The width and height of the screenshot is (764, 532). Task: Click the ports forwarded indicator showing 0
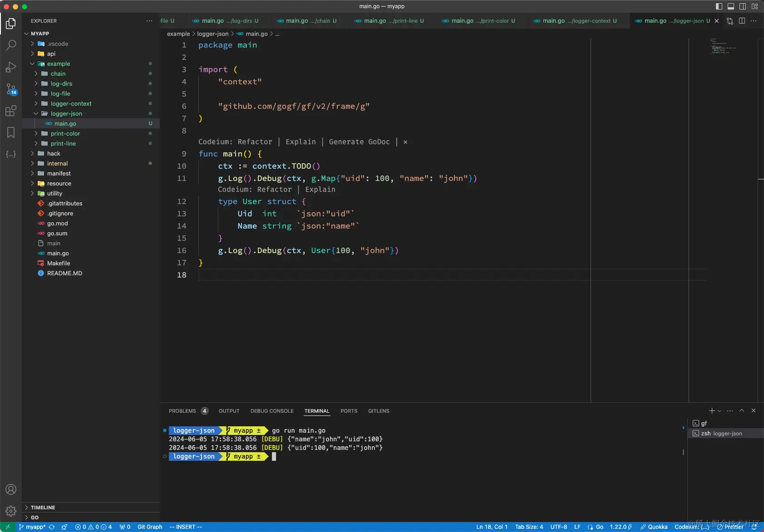[125, 527]
